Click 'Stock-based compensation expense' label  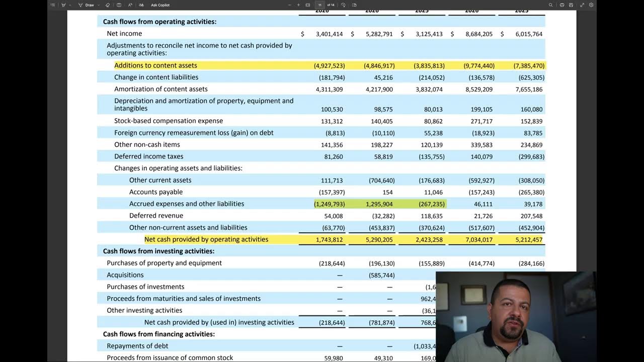169,121
